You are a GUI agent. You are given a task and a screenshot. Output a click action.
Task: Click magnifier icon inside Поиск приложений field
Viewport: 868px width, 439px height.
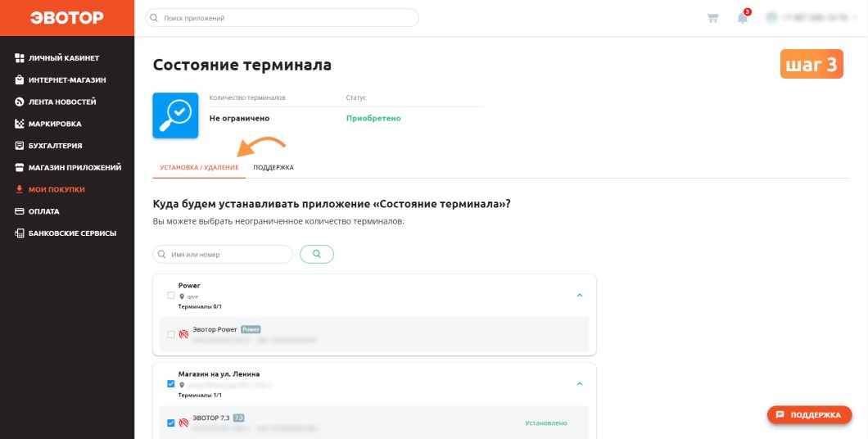coord(155,18)
